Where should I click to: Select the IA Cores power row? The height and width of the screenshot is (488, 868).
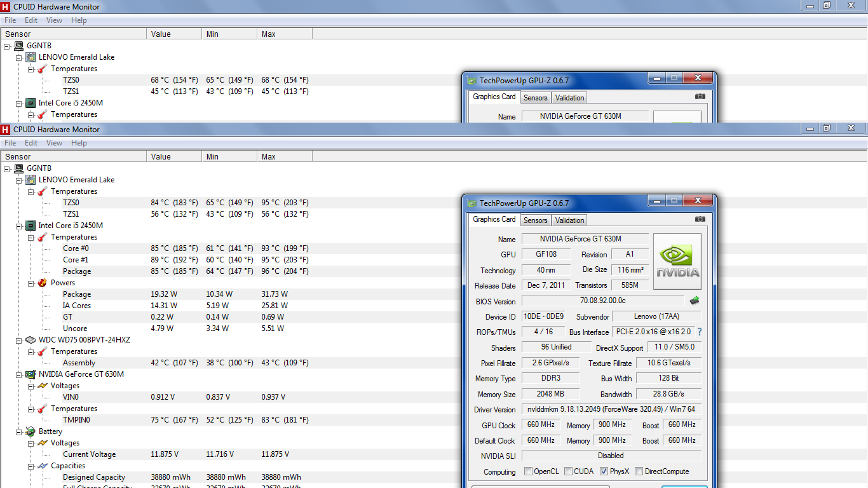tap(434, 306)
